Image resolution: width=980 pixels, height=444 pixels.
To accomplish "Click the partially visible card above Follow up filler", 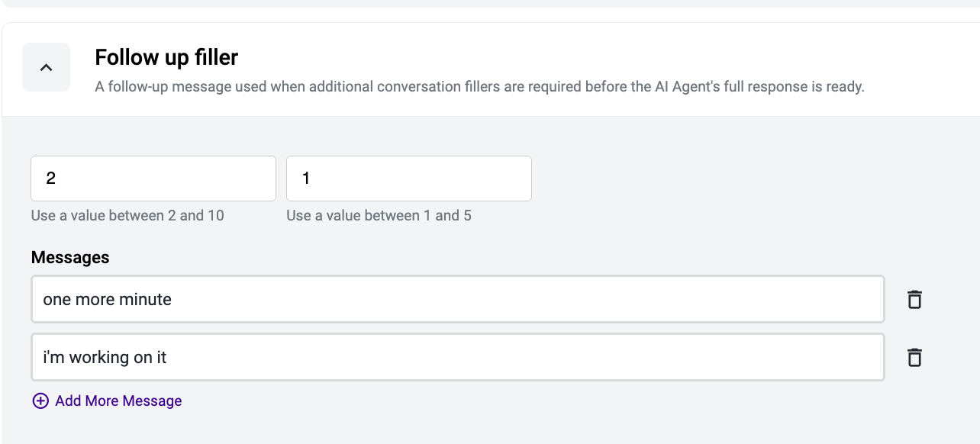I will (x=490, y=4).
